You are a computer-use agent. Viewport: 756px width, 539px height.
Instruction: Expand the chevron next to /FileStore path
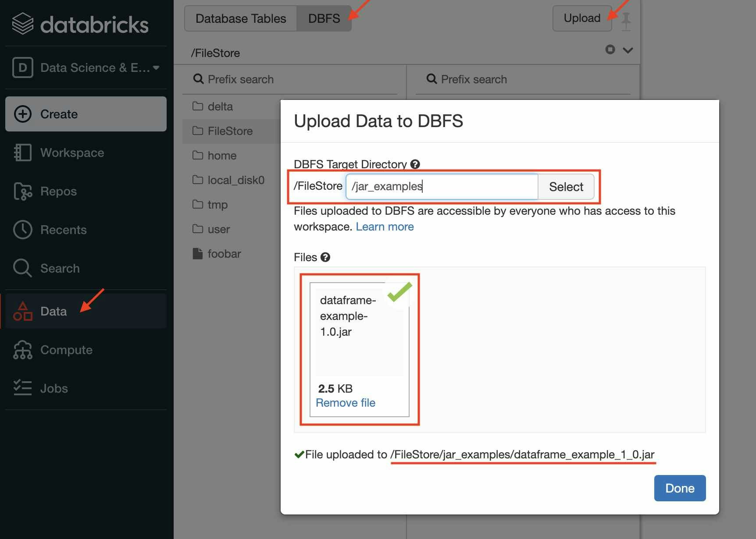click(x=628, y=50)
